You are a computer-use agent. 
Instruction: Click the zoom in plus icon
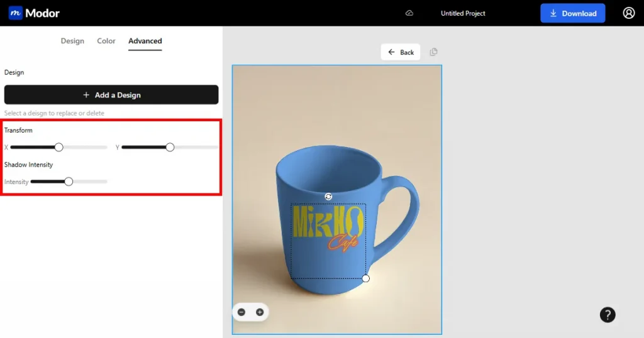click(260, 312)
